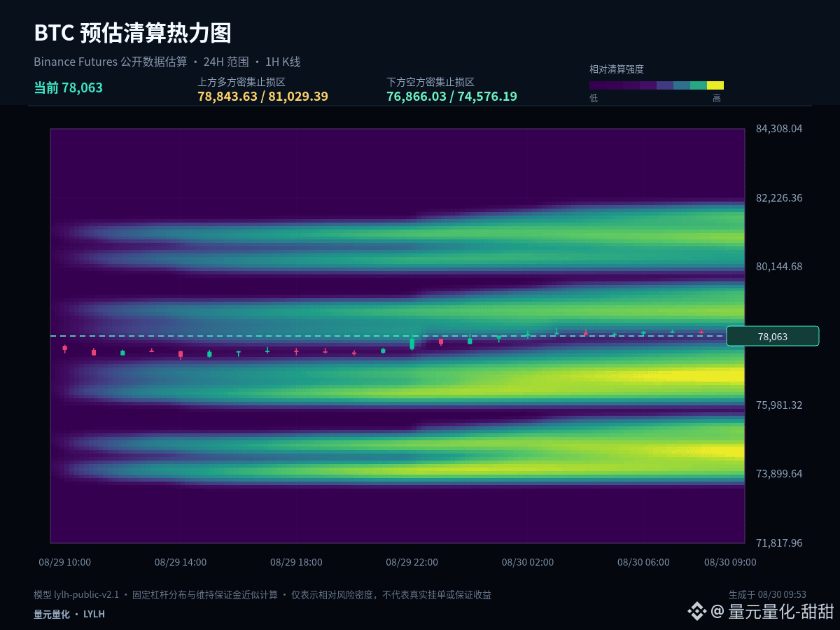Click the first red candle at 08/29 10:00
The width and height of the screenshot is (840, 630).
coord(64,348)
